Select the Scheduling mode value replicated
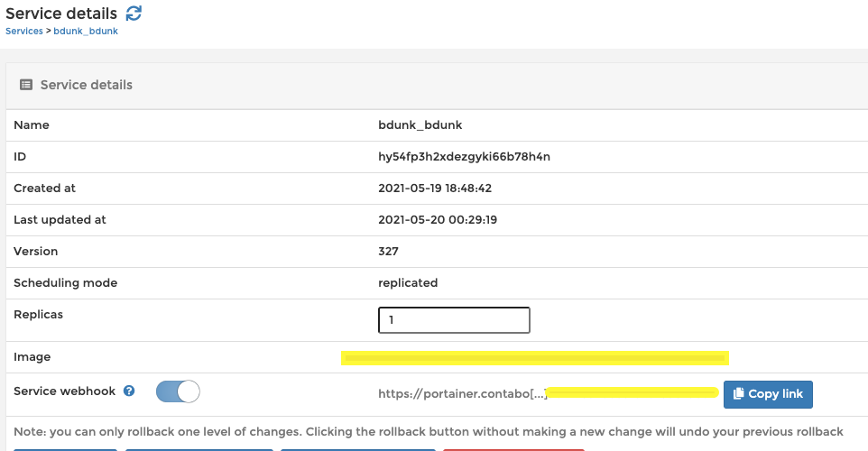 pos(408,282)
